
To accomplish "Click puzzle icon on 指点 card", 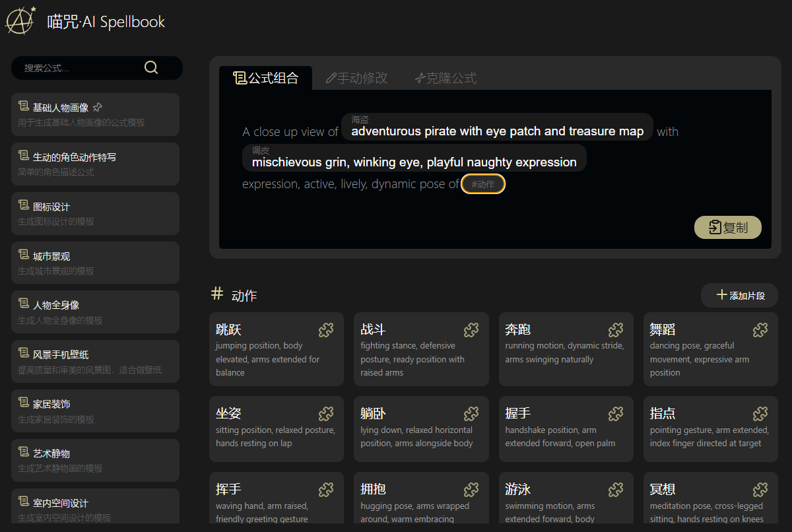I will tap(760, 414).
